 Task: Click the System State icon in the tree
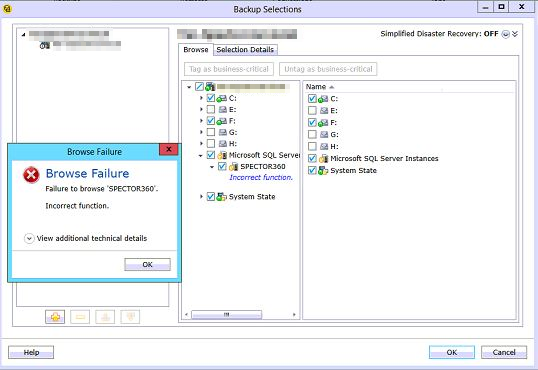click(x=222, y=197)
